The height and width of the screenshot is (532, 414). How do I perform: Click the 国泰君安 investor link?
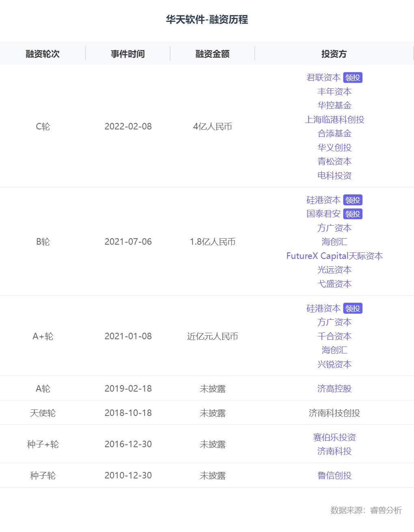point(323,214)
